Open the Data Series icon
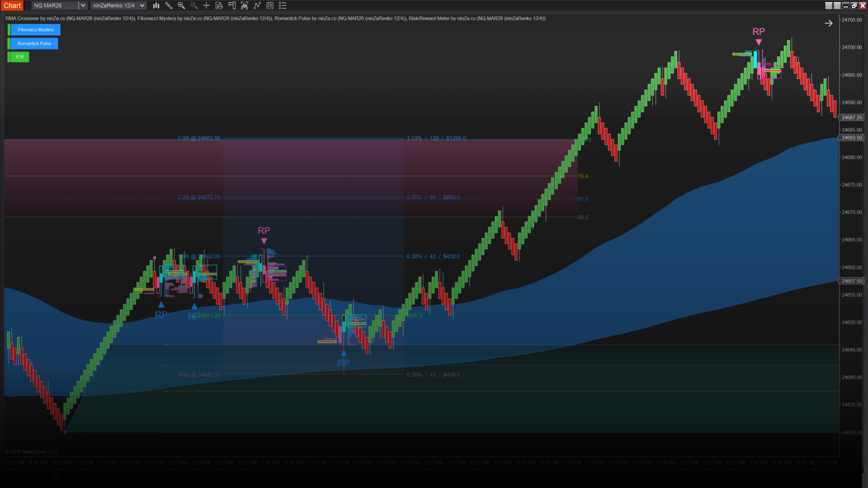Image resolution: width=868 pixels, height=488 pixels. coord(245,5)
